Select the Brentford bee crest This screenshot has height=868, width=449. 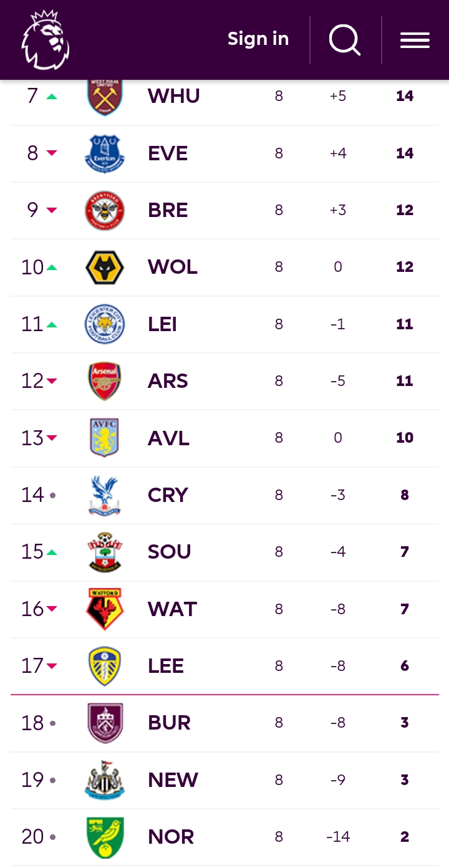(105, 210)
